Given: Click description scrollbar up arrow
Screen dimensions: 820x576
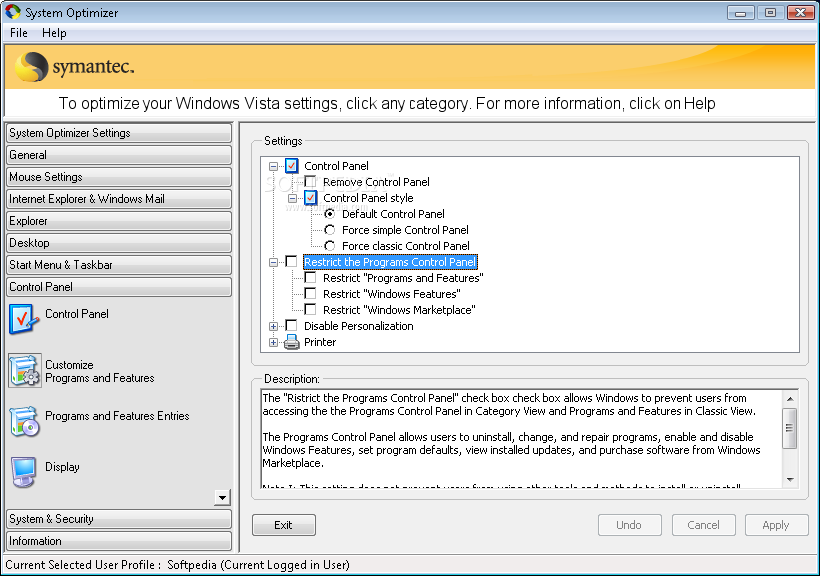Looking at the screenshot, I should coord(790,399).
